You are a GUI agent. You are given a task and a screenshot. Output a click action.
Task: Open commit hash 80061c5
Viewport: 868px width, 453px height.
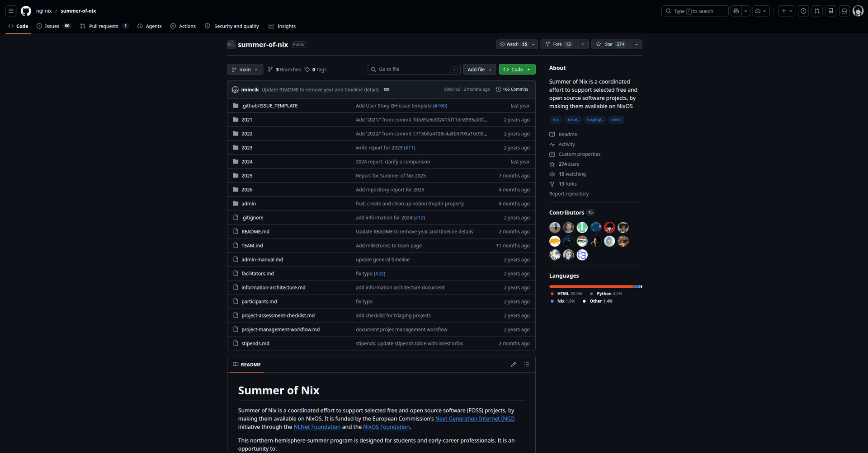[452, 89]
